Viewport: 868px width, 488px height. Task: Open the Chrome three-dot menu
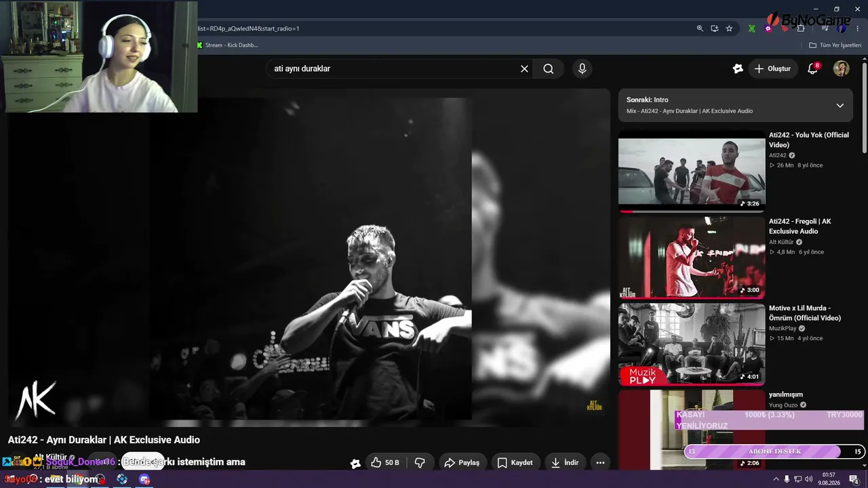856,28
